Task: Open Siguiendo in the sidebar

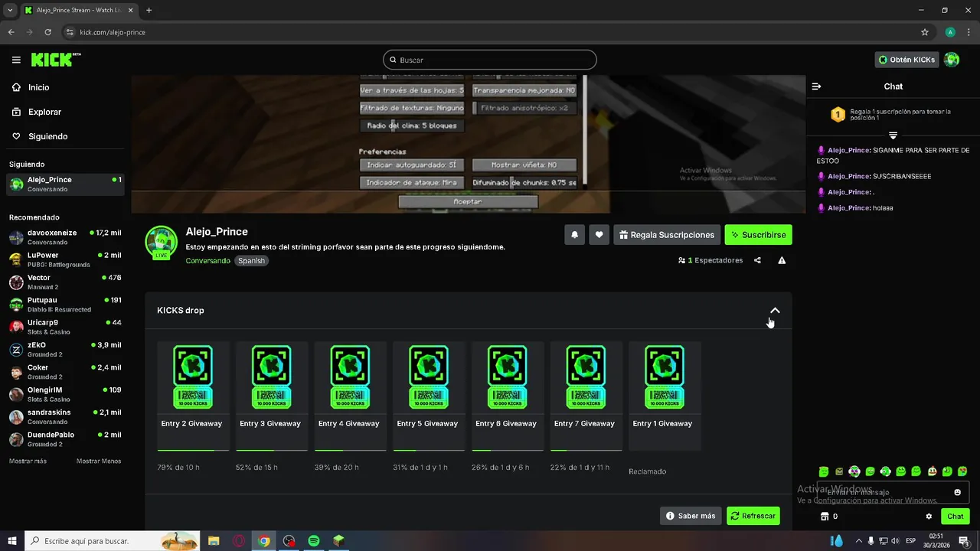Action: [x=47, y=136]
